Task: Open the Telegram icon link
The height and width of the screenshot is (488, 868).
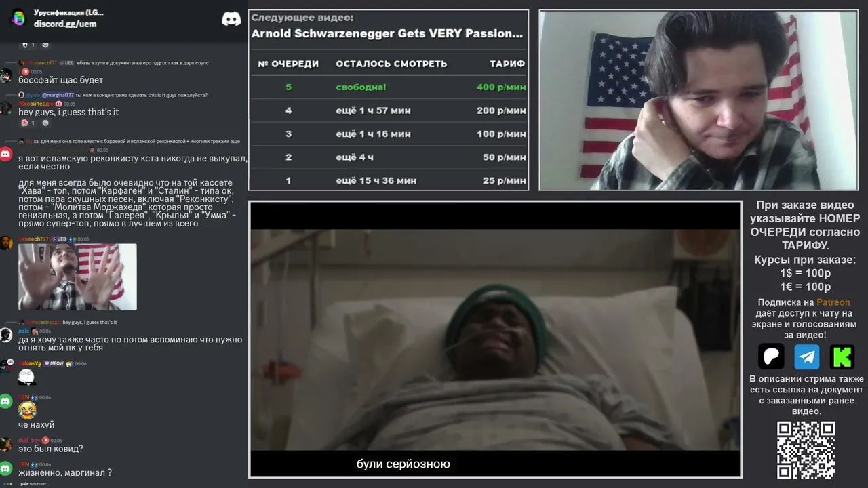Action: tap(807, 357)
